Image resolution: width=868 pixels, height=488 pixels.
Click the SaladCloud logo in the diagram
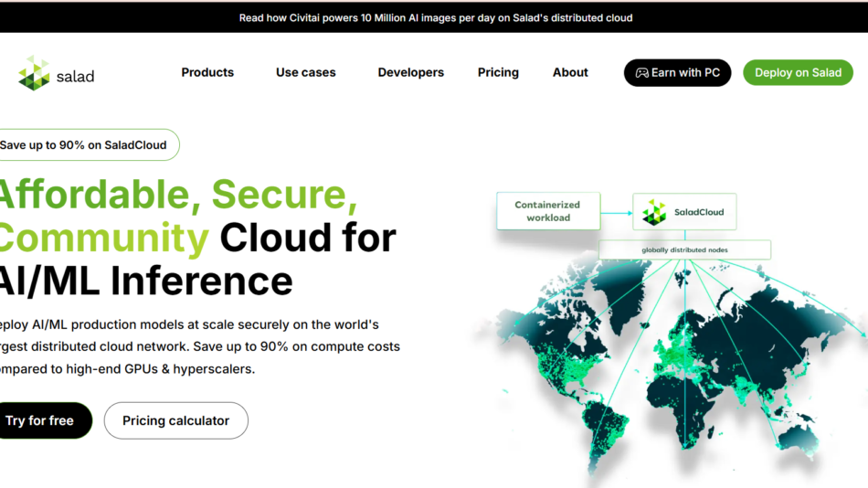coord(654,212)
